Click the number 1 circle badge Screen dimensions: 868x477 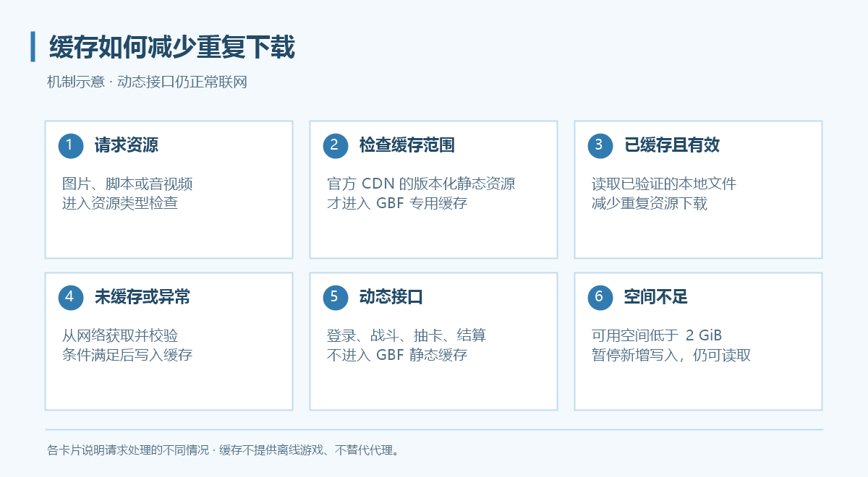click(x=71, y=145)
